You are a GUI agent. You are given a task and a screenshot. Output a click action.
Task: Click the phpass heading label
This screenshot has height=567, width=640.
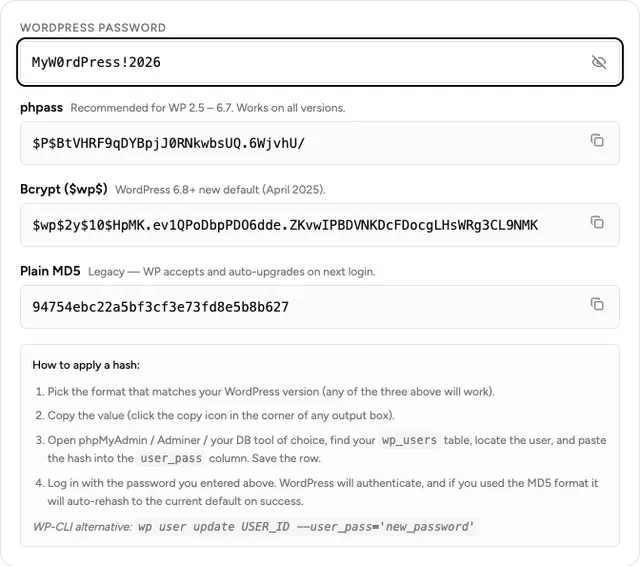click(x=42, y=108)
